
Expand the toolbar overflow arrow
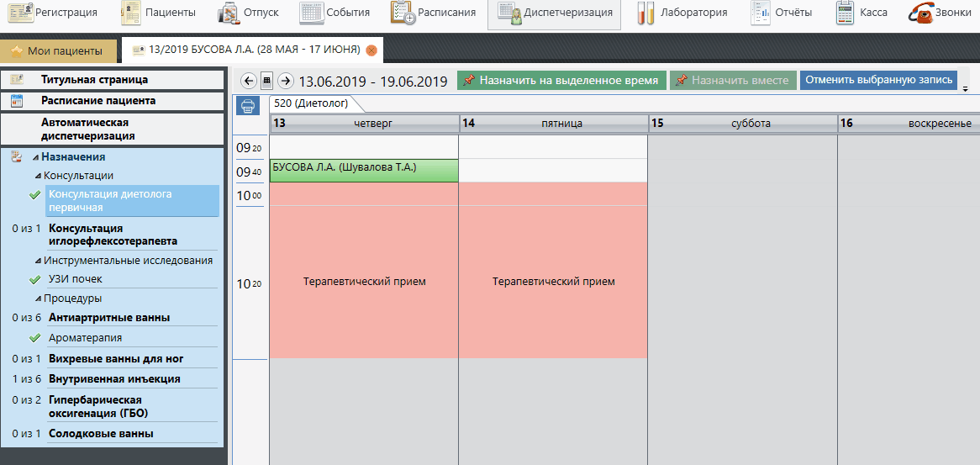click(966, 87)
